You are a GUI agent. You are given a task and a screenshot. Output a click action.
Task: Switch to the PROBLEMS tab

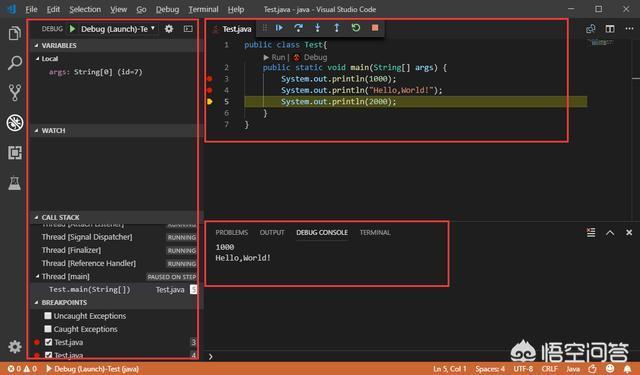click(x=231, y=232)
